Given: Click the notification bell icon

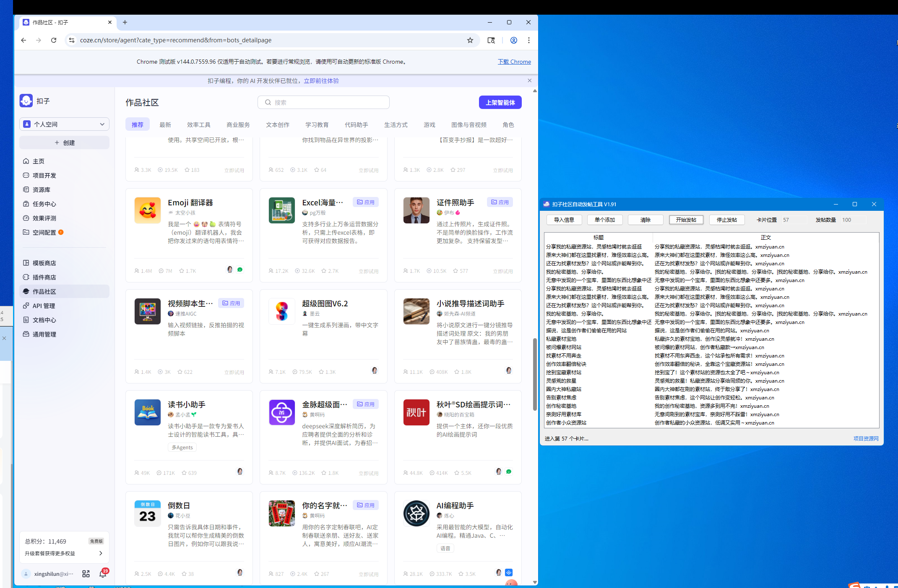Looking at the screenshot, I should [103, 574].
